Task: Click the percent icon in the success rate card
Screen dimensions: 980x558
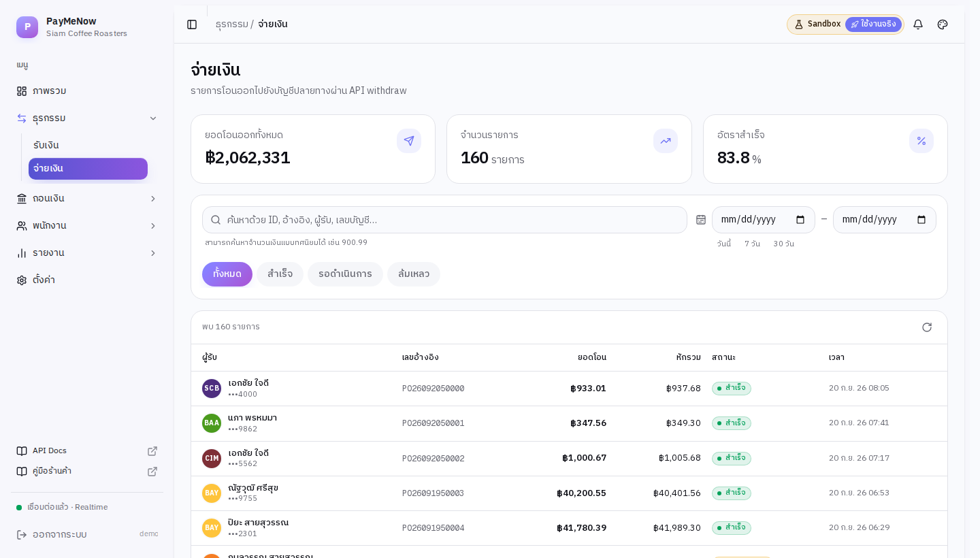Action: 921,141
